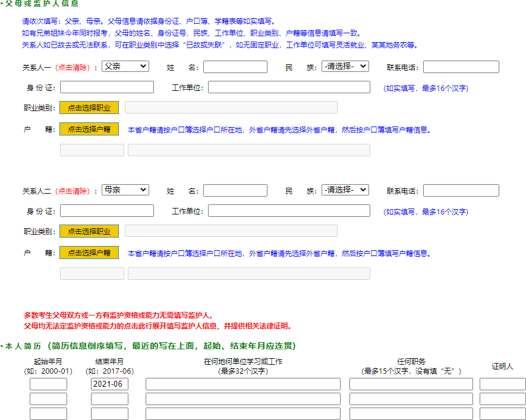Focus the 姓名 field for 关系人一
The width and height of the screenshot is (526, 420).
pos(235,67)
